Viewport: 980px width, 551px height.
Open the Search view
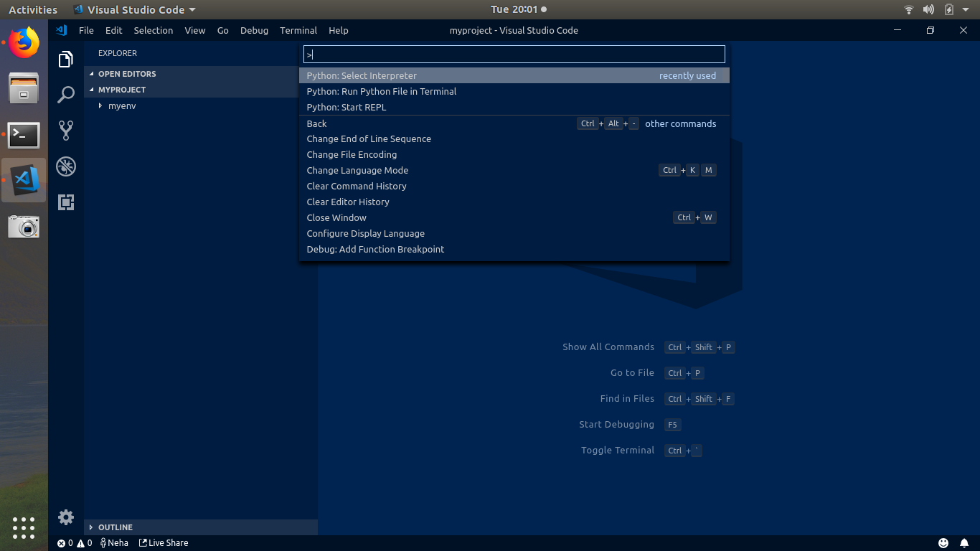pos(66,94)
